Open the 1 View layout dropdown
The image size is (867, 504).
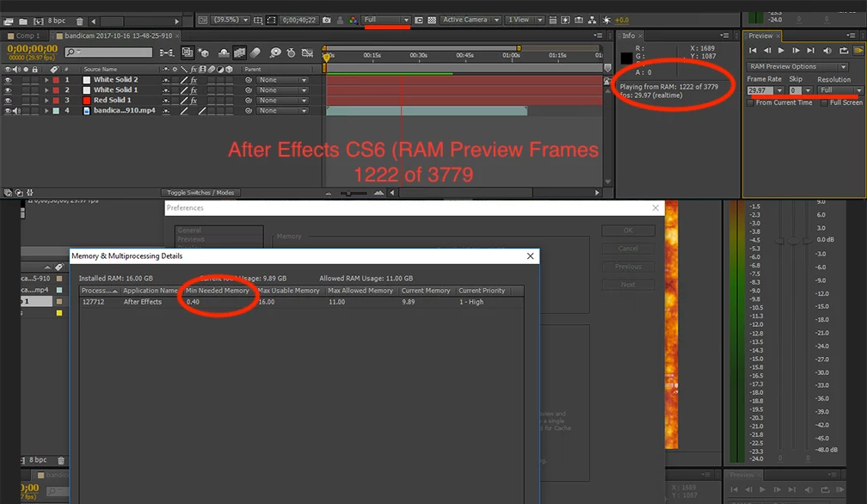tap(524, 20)
